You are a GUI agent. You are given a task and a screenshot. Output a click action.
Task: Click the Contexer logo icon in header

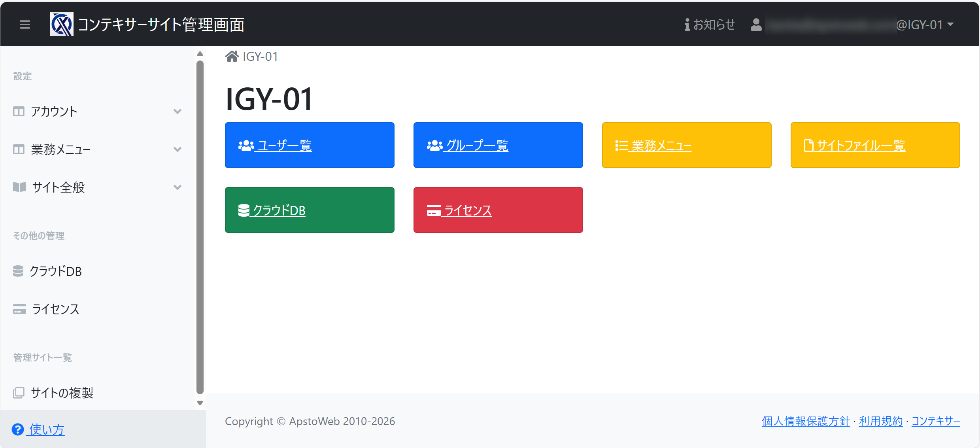coord(61,25)
